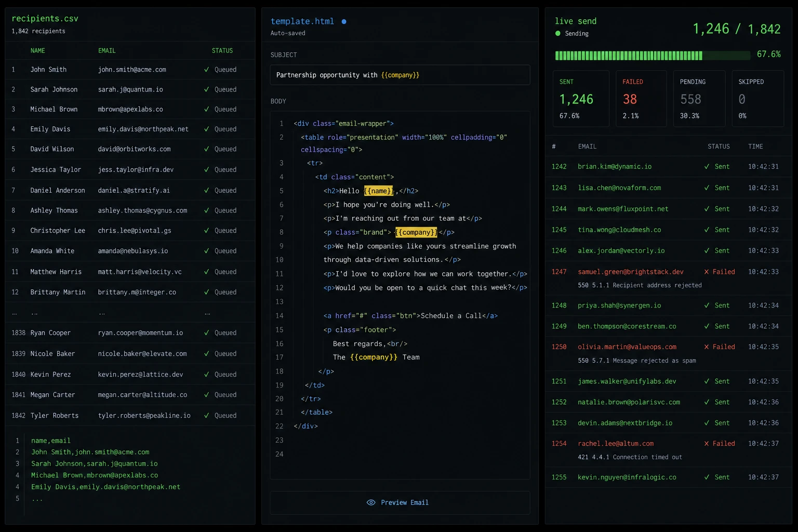Click the green Sending status dot

tap(558, 33)
